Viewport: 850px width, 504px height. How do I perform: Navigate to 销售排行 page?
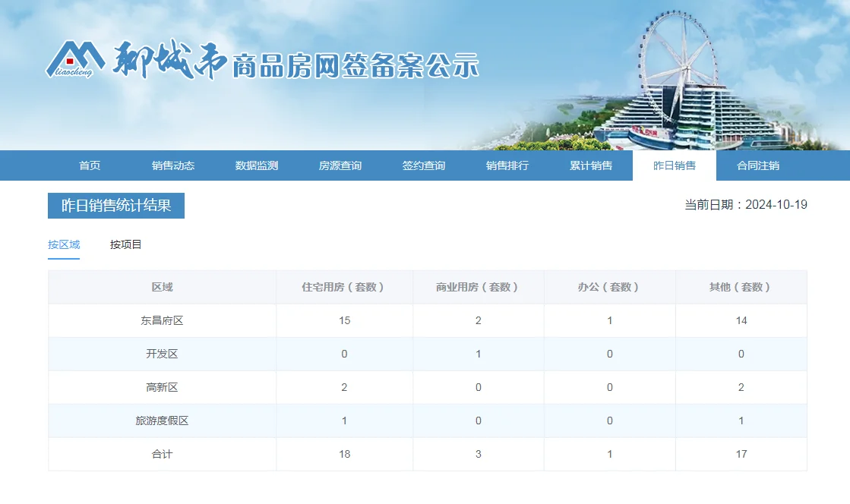(x=507, y=165)
